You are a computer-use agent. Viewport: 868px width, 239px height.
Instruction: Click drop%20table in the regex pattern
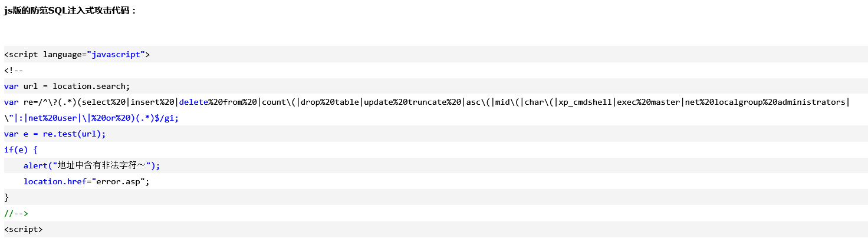tap(330, 102)
